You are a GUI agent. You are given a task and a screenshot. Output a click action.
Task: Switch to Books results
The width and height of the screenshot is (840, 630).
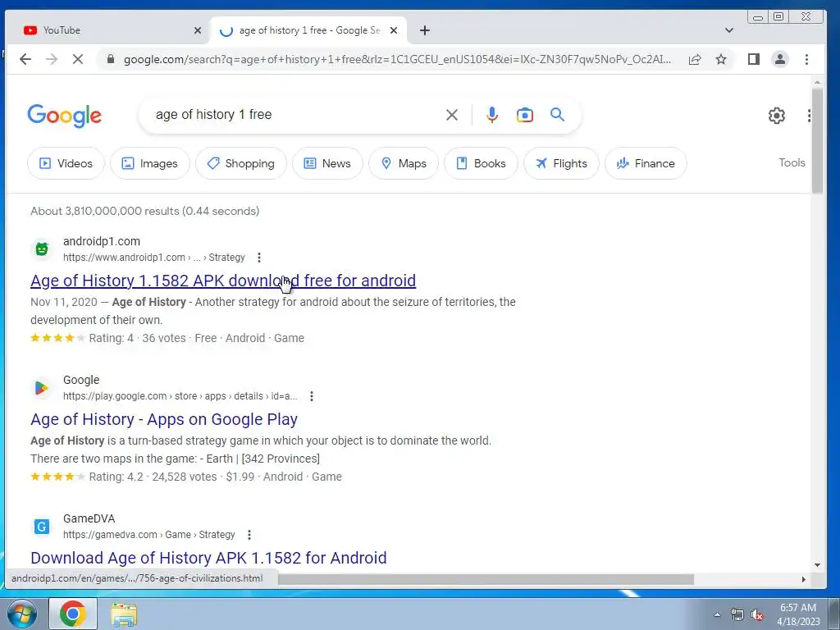481,163
